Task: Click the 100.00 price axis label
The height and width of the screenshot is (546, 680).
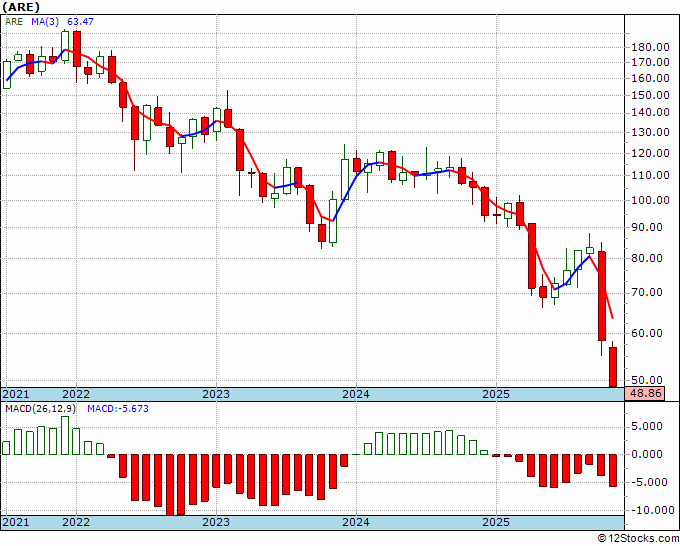Action: [x=651, y=200]
